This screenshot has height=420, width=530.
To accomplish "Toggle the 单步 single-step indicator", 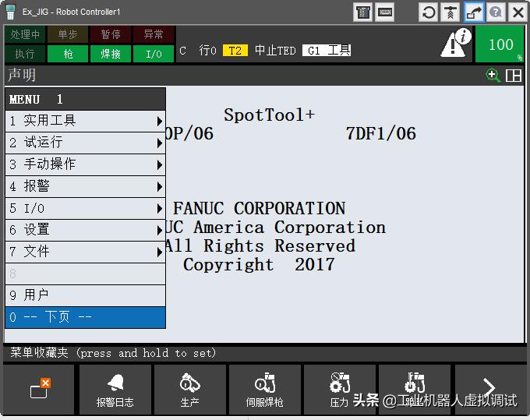I will coord(68,34).
